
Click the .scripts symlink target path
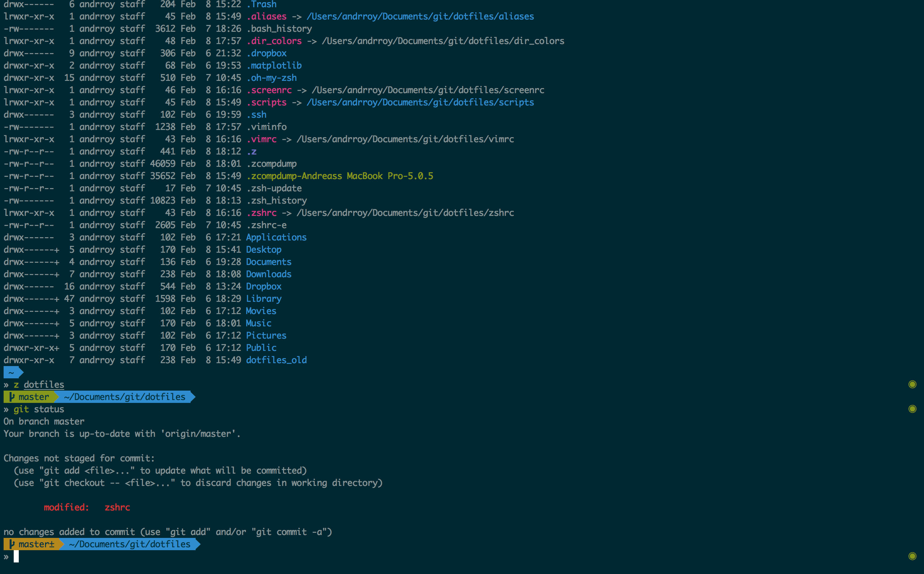click(420, 102)
